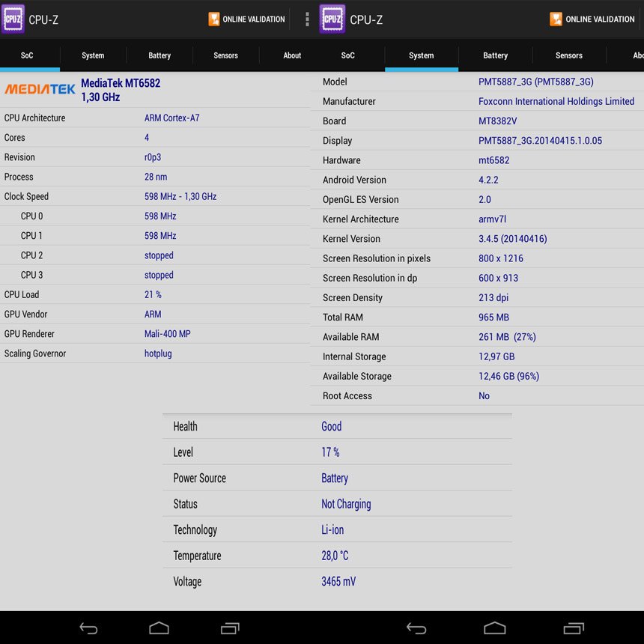Viewport: 644px width, 644px height.
Task: Tap the Health Good battery value
Action: [x=332, y=426]
